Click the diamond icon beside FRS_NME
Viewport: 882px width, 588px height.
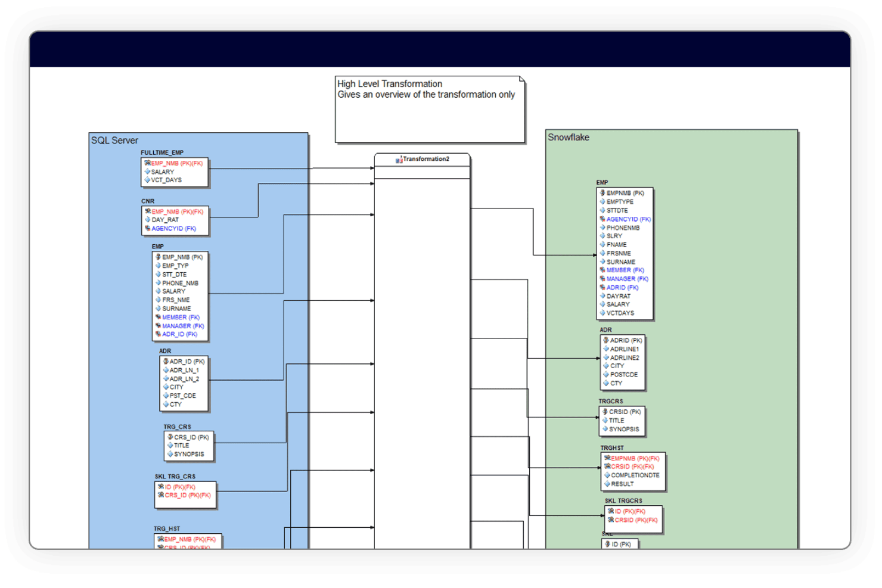click(159, 300)
